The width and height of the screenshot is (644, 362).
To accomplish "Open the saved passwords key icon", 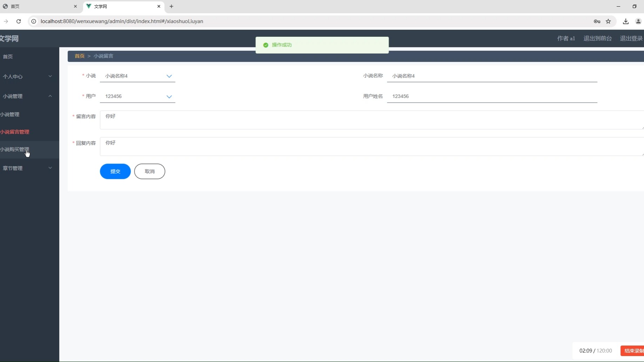I will point(597,21).
